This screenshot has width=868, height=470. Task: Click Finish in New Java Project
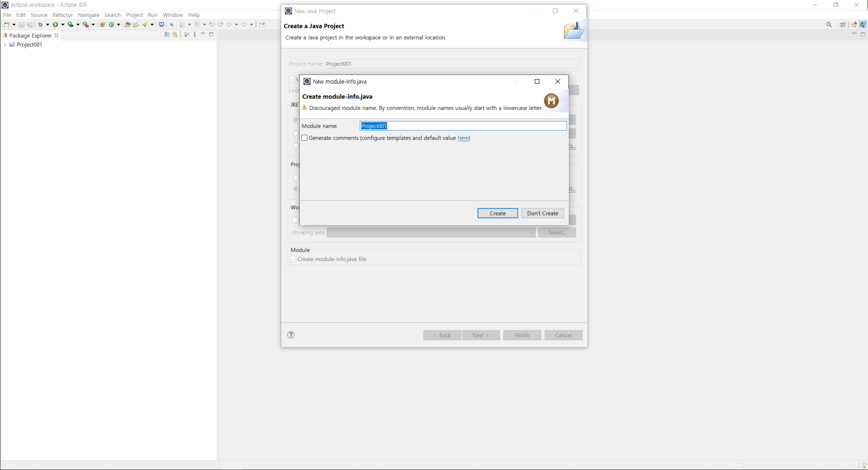click(x=522, y=335)
